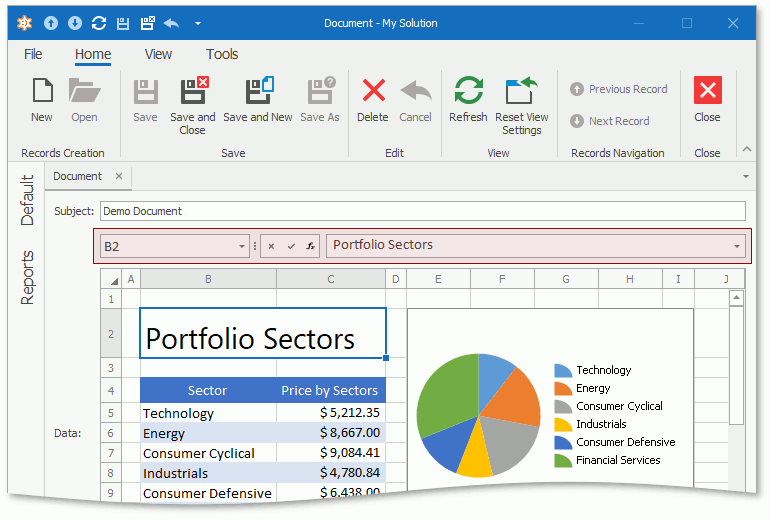Refresh the view using ribbon Refresh
This screenshot has width=770, height=520.
[x=468, y=100]
